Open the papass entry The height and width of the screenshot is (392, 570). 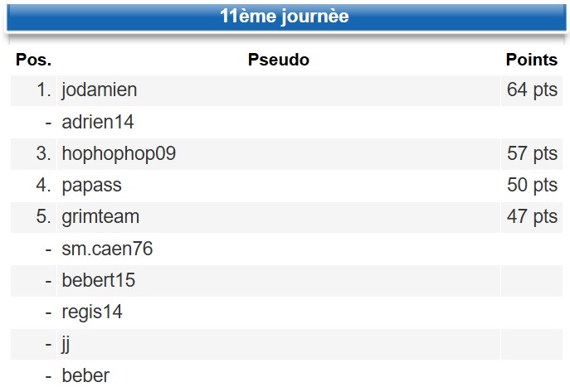click(x=91, y=185)
